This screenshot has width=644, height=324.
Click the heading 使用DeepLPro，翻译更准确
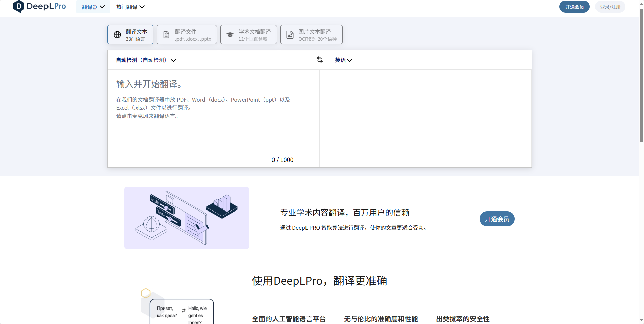point(319,281)
